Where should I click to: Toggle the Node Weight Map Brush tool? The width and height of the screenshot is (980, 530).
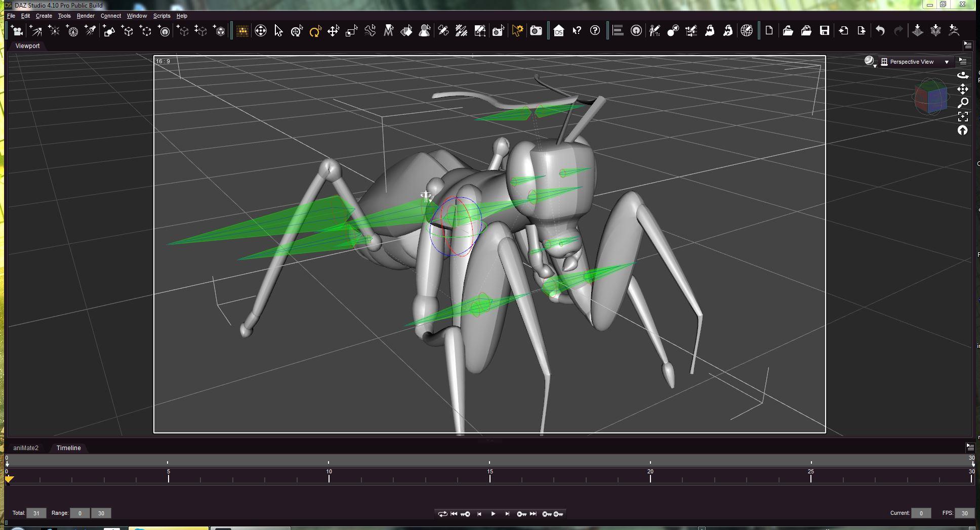tap(462, 31)
